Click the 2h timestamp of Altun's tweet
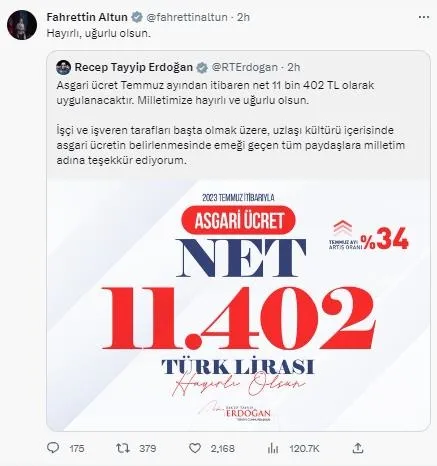437x466 pixels. 244,17
